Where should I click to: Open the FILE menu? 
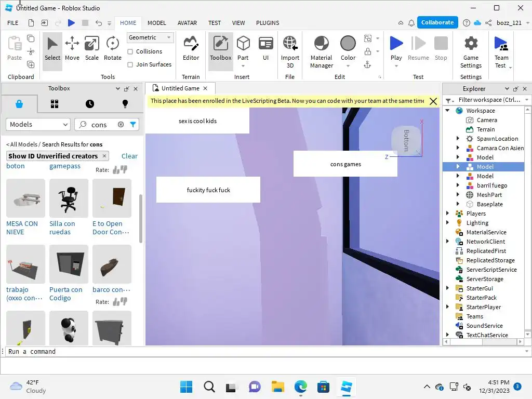click(x=13, y=23)
